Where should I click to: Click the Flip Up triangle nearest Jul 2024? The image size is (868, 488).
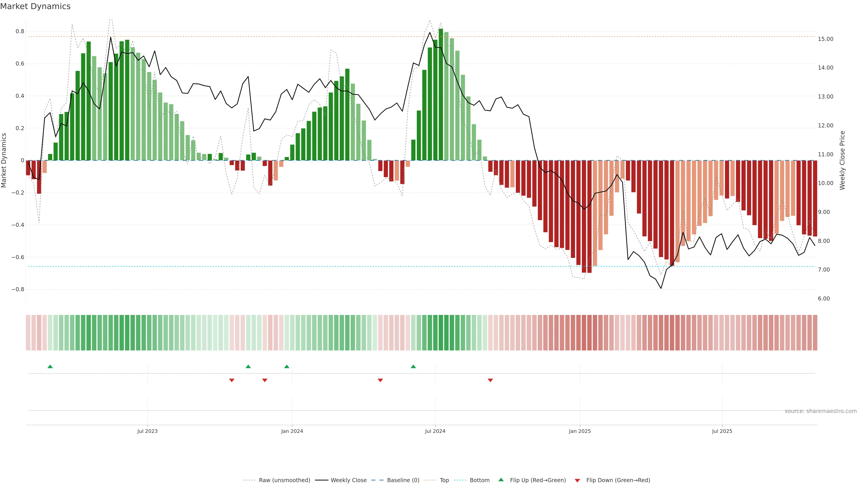(413, 366)
